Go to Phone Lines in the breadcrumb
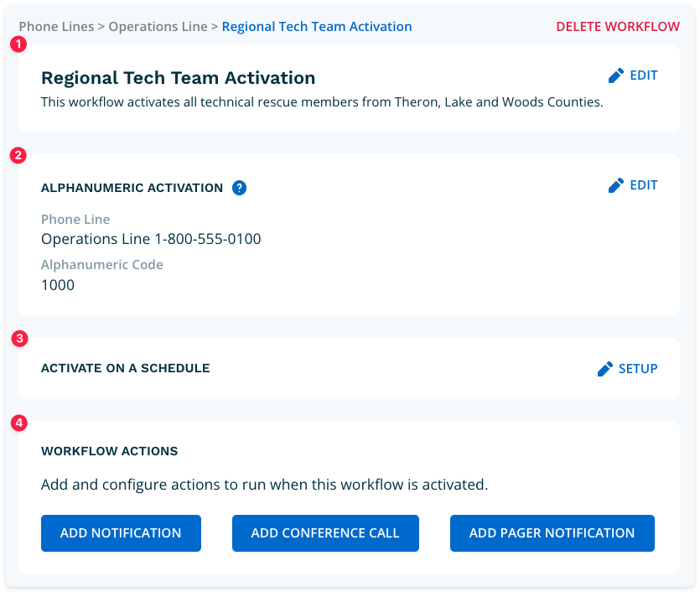This screenshot has width=700, height=592. (x=56, y=27)
